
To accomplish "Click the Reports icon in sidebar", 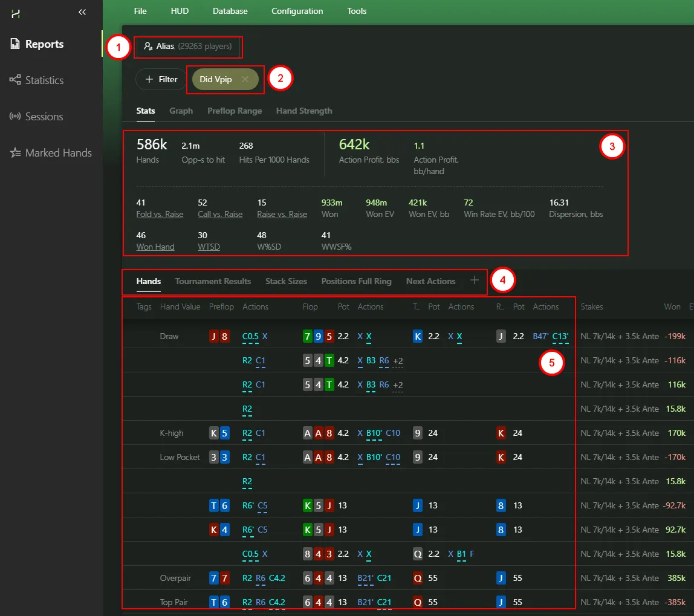I will point(16,44).
